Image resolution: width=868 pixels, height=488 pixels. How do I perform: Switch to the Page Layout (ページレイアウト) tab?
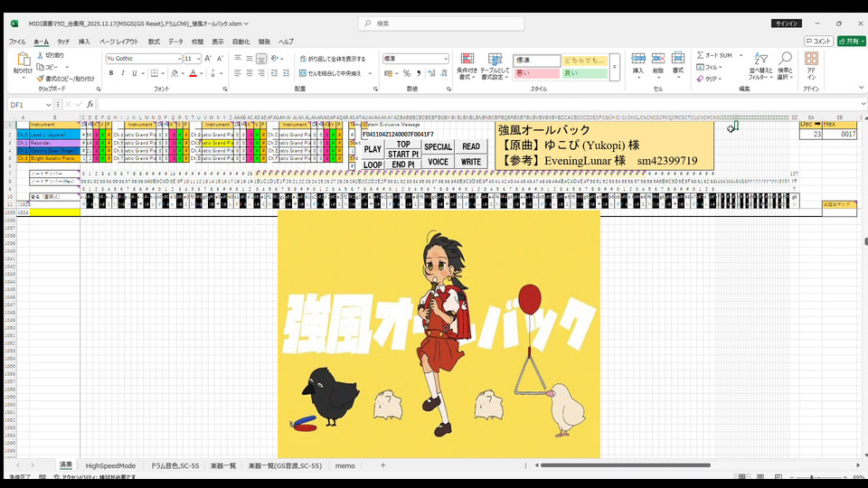pos(119,42)
